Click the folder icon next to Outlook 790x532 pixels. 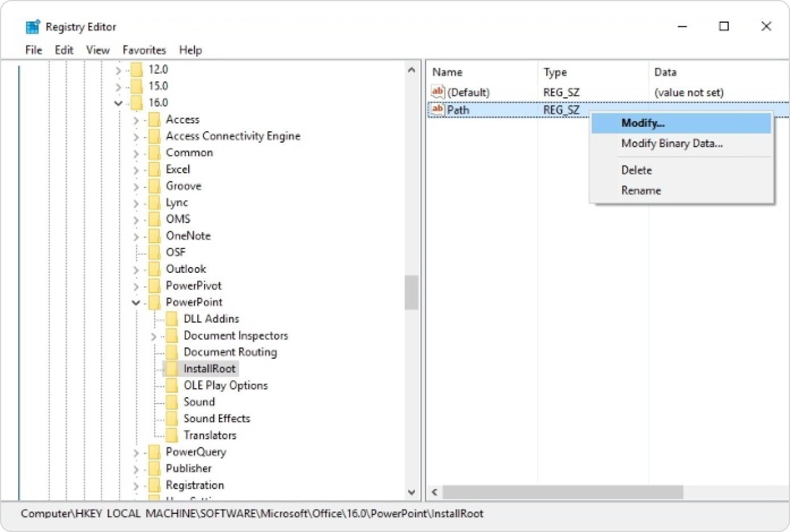pos(154,269)
